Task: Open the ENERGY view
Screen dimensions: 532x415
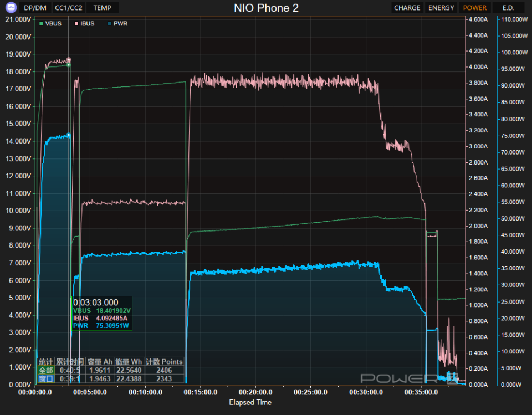Action: click(x=441, y=8)
